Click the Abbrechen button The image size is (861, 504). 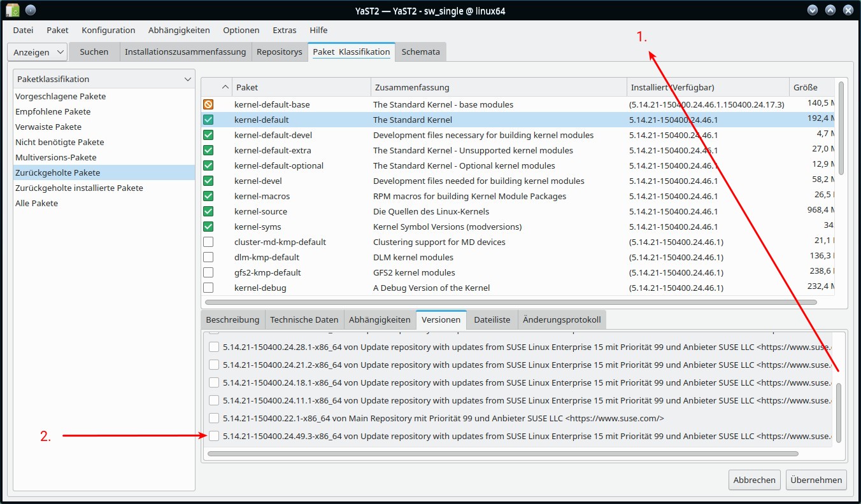point(755,480)
